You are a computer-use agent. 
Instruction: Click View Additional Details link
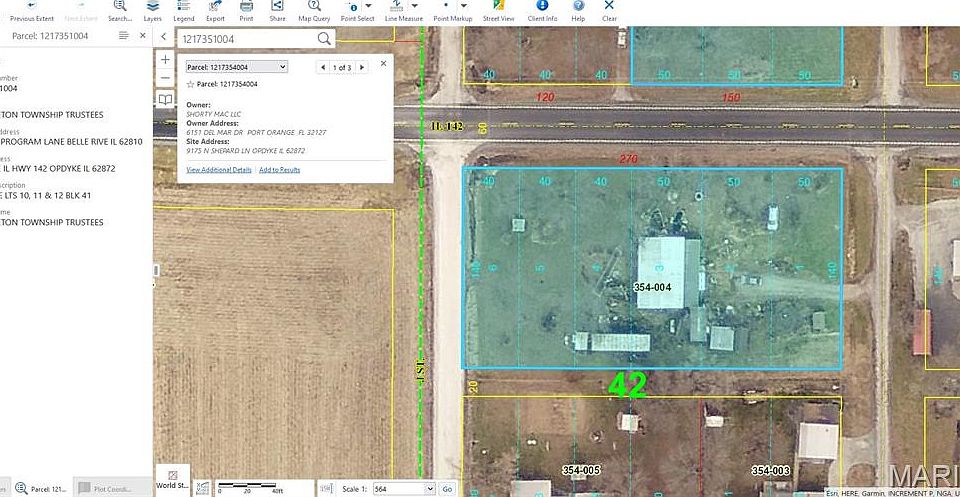[x=219, y=170]
